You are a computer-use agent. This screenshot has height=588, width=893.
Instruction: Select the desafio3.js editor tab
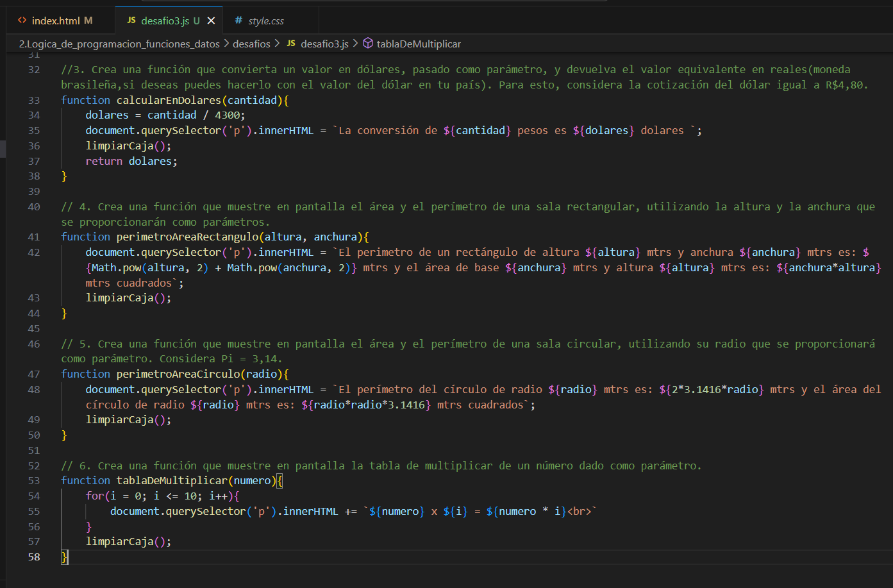pyautogui.click(x=169, y=21)
